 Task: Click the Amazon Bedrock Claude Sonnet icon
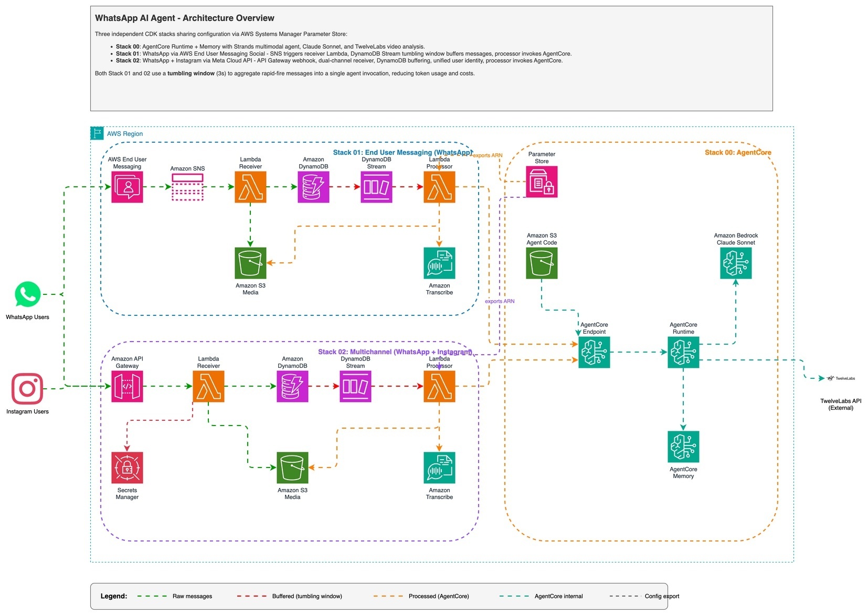point(736,263)
